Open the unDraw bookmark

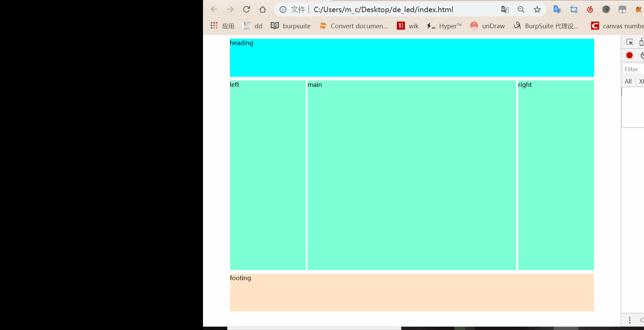tap(487, 26)
